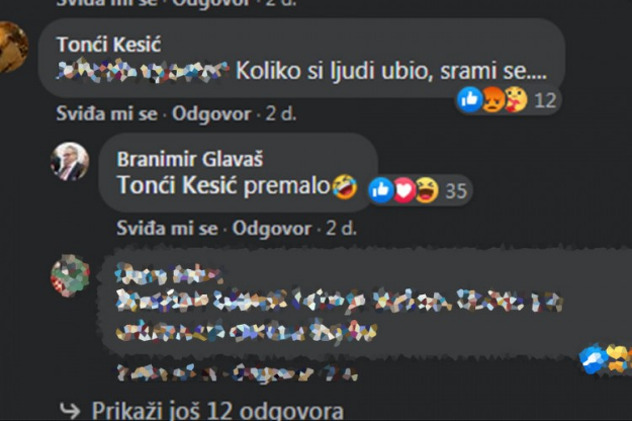Expand Prikaži još 12 odgovora
This screenshot has width=632, height=421.
click(x=217, y=411)
